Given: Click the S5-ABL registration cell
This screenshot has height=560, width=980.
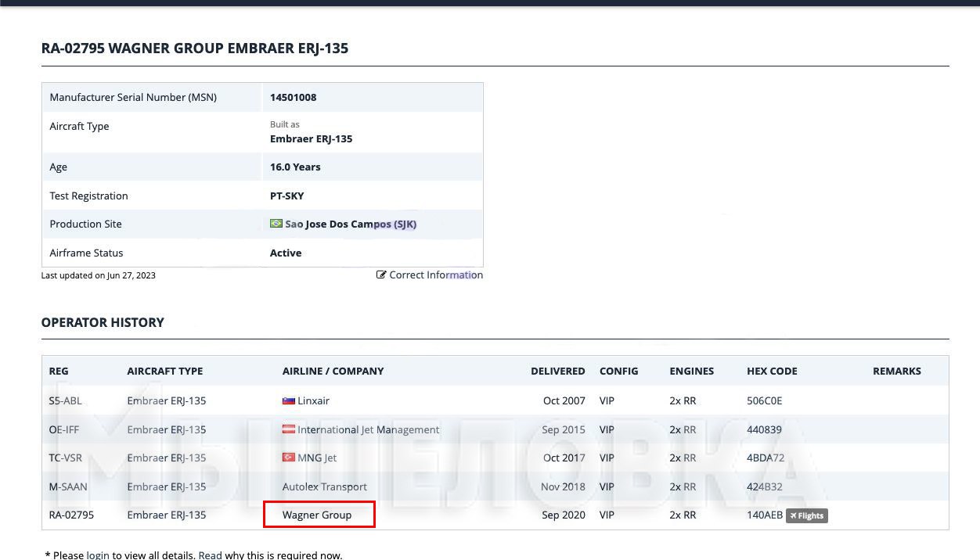Looking at the screenshot, I should (65, 400).
